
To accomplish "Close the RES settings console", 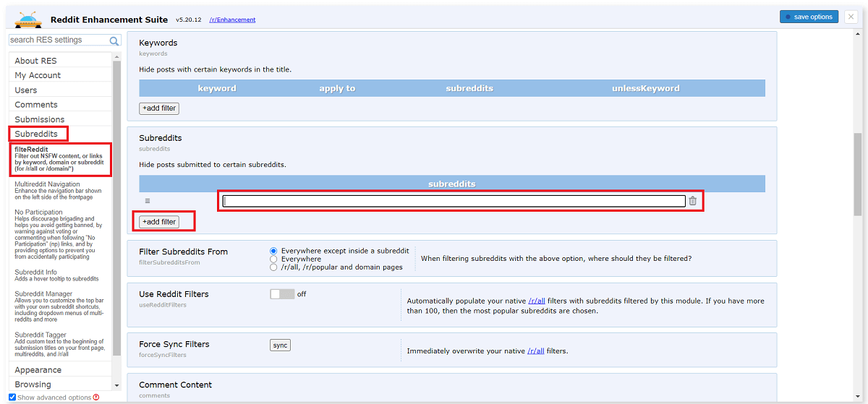I will (x=851, y=17).
